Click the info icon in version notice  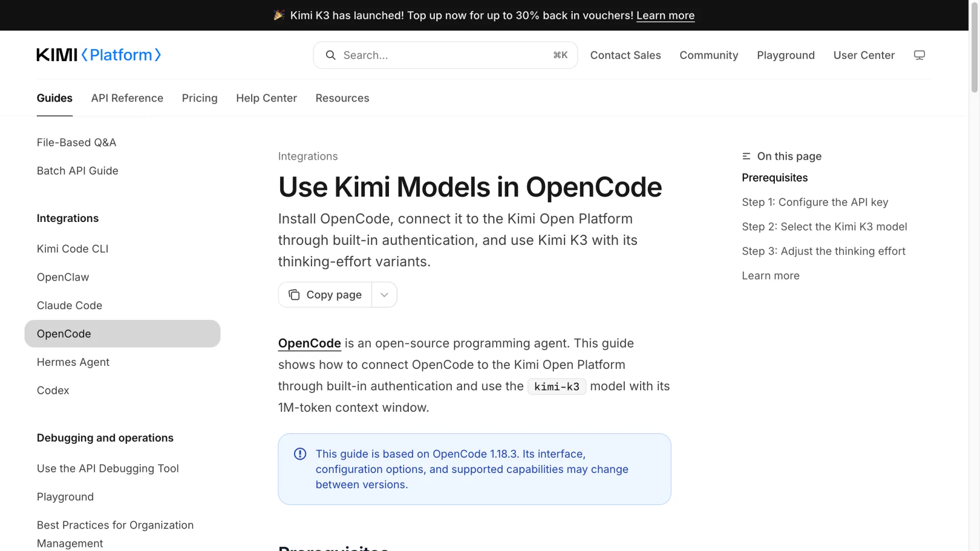(x=300, y=454)
